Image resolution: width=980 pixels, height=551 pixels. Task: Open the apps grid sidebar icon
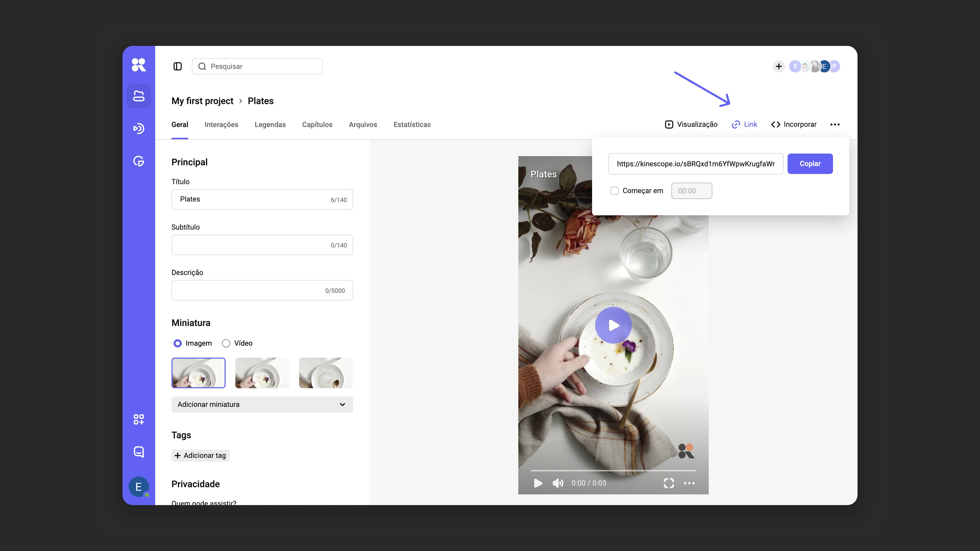coord(139,419)
